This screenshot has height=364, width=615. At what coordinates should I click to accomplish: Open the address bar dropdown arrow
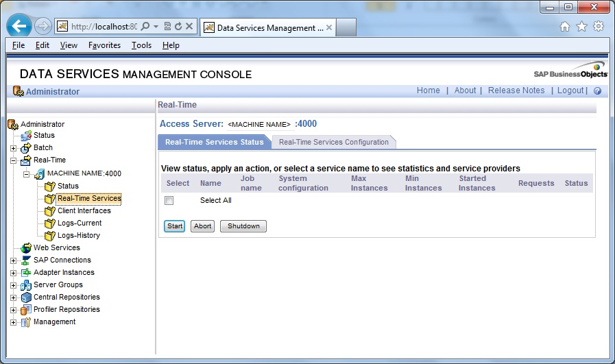[x=156, y=26]
